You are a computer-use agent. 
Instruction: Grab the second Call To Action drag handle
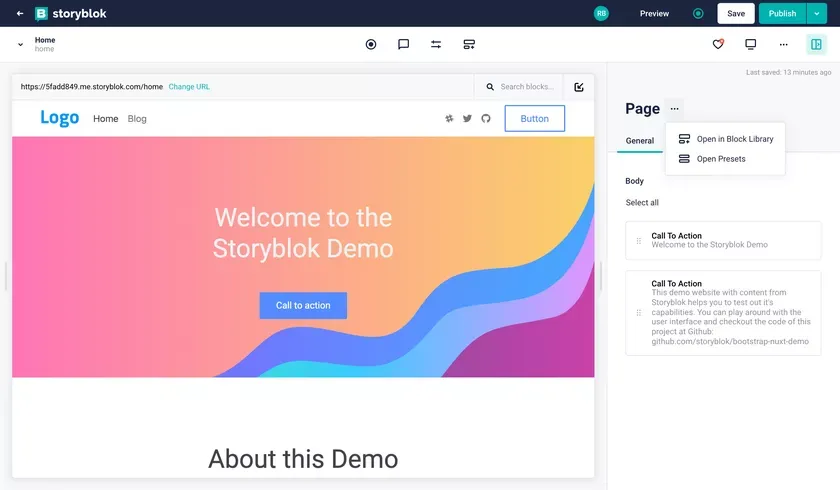(x=639, y=313)
